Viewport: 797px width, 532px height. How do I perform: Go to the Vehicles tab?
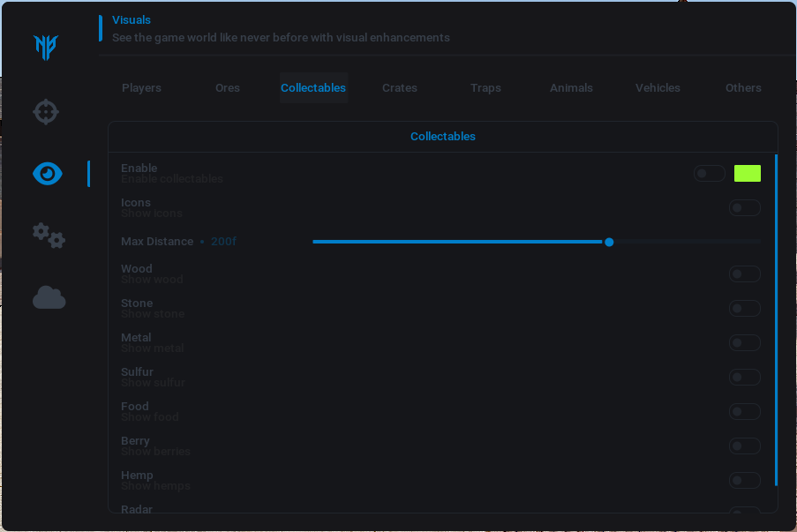click(x=658, y=88)
